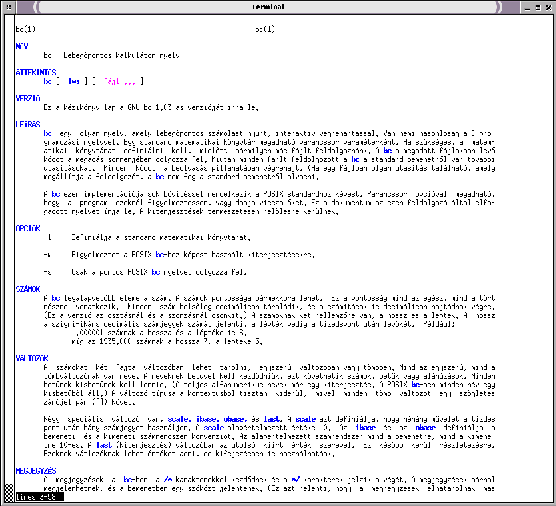Open the window menu icon in title bar

9,7
